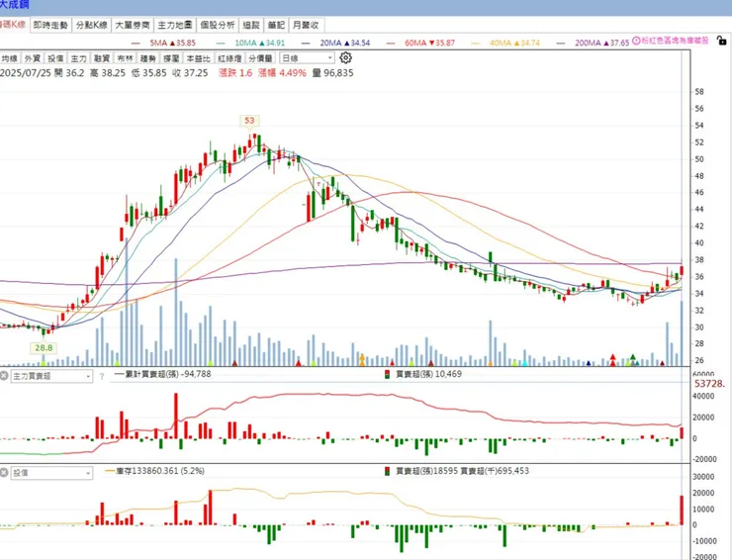
Task: Click the 累計買賣超(張) -94,788 label
Action: 162,374
